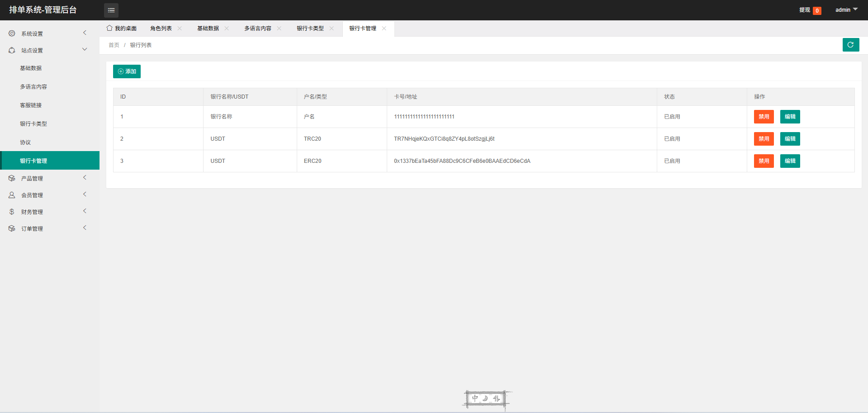Close the 多语言内容 tab

(x=280, y=28)
